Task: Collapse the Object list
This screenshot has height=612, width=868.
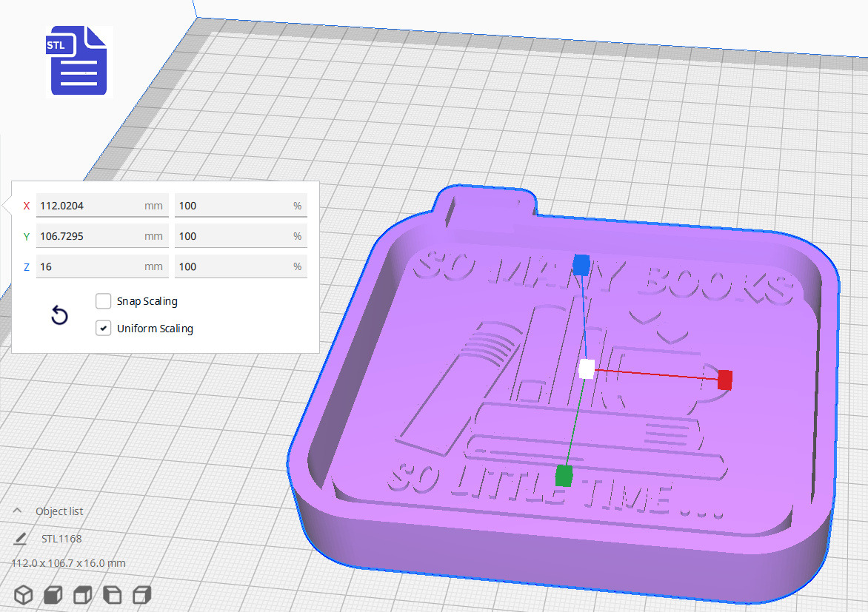Action: (x=19, y=510)
